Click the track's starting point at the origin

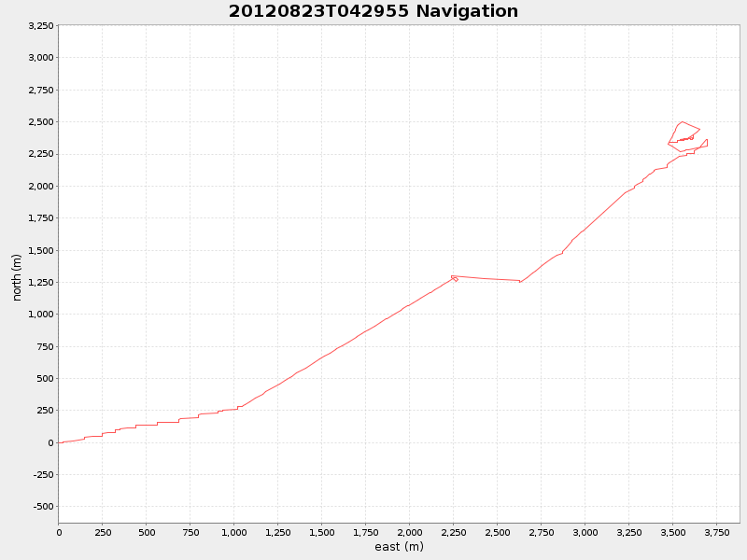(x=59, y=441)
